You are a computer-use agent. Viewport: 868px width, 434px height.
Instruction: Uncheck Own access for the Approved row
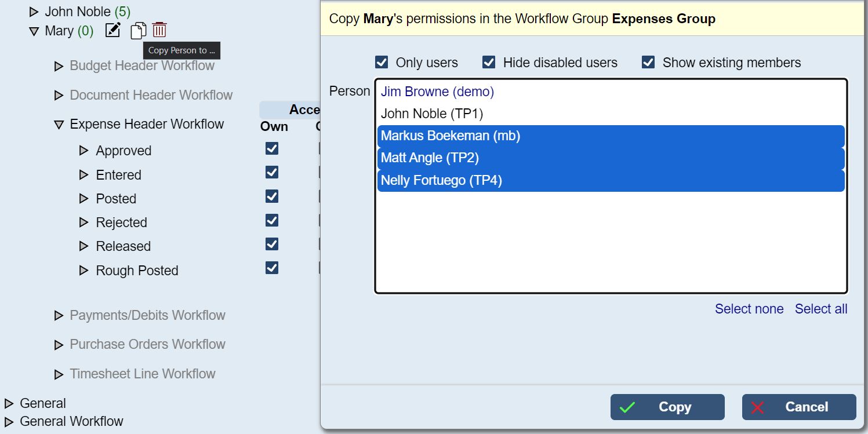(272, 149)
